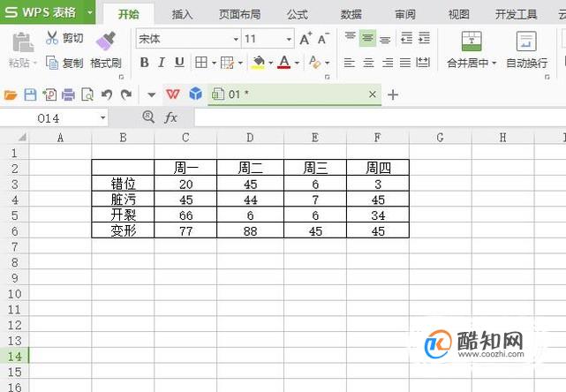The width and height of the screenshot is (566, 392).
Task: Increase indent icon
Action: click(424, 38)
